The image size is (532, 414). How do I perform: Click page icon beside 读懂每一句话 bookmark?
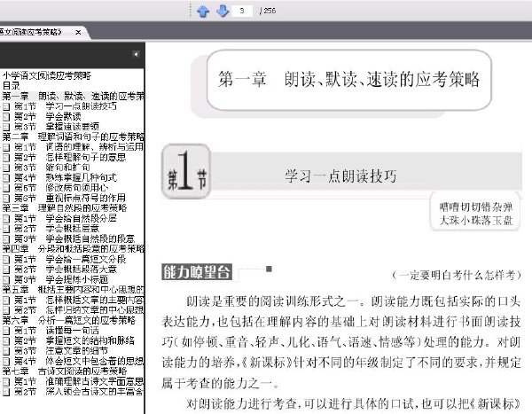pos(6,331)
